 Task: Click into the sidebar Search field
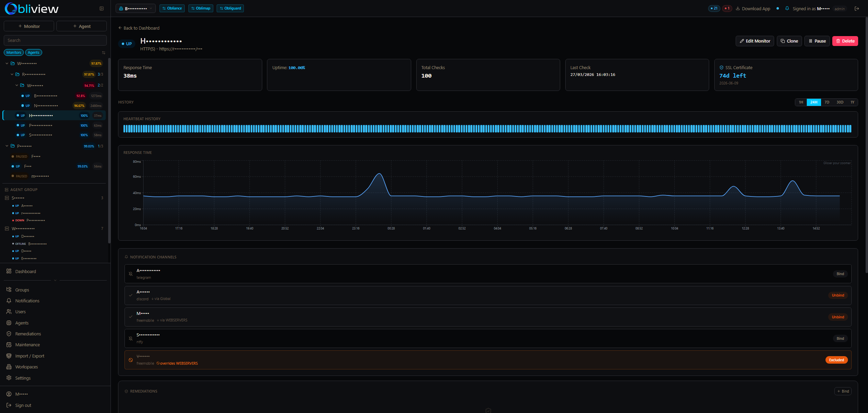55,40
